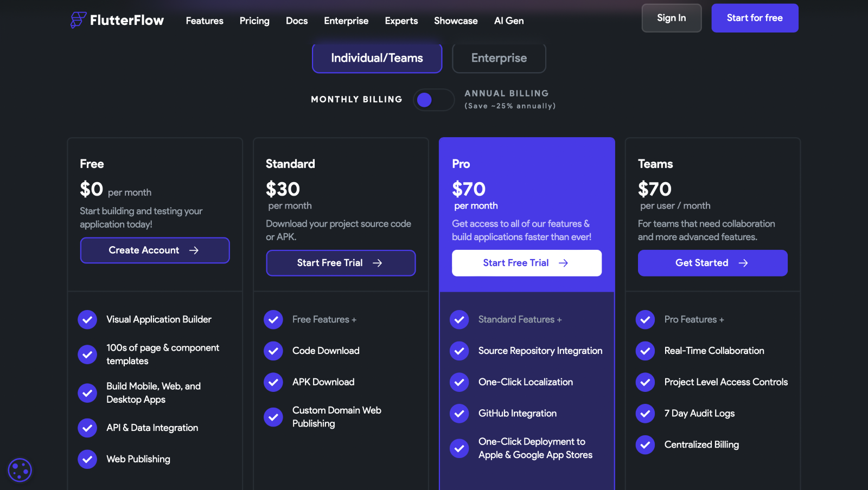Go to AI Gen page
868x490 pixels.
[x=509, y=21]
